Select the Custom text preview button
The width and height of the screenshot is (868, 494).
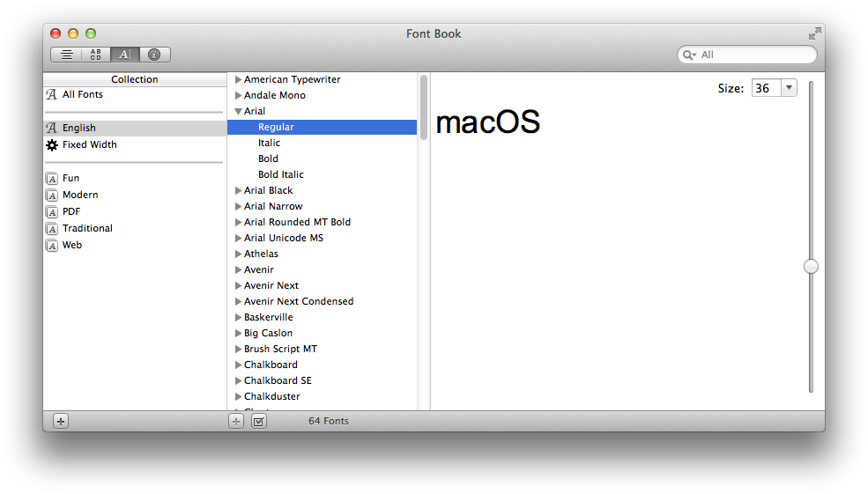(x=124, y=55)
